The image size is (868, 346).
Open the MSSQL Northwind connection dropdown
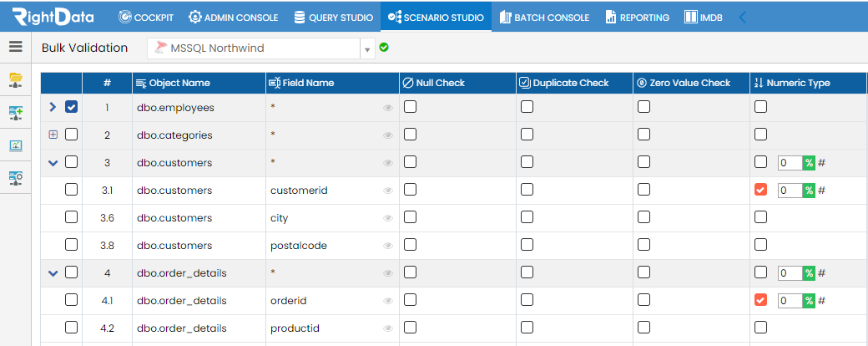pyautogui.click(x=366, y=48)
